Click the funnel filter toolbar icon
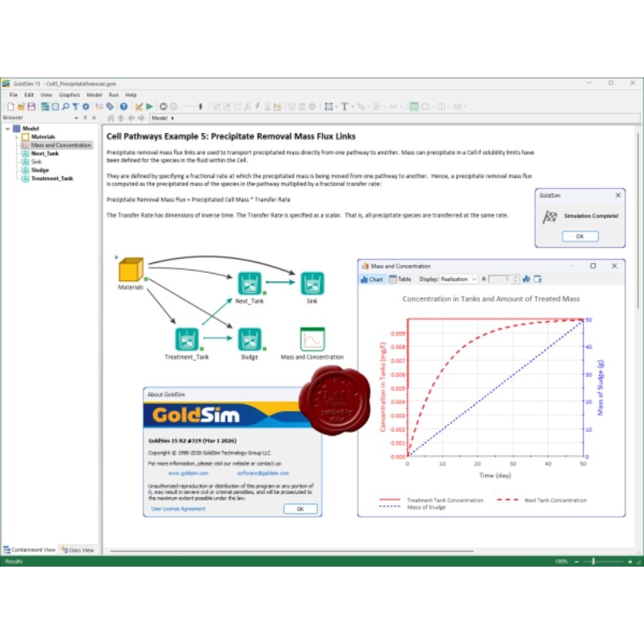The height and width of the screenshot is (644, 644). pyautogui.click(x=75, y=107)
